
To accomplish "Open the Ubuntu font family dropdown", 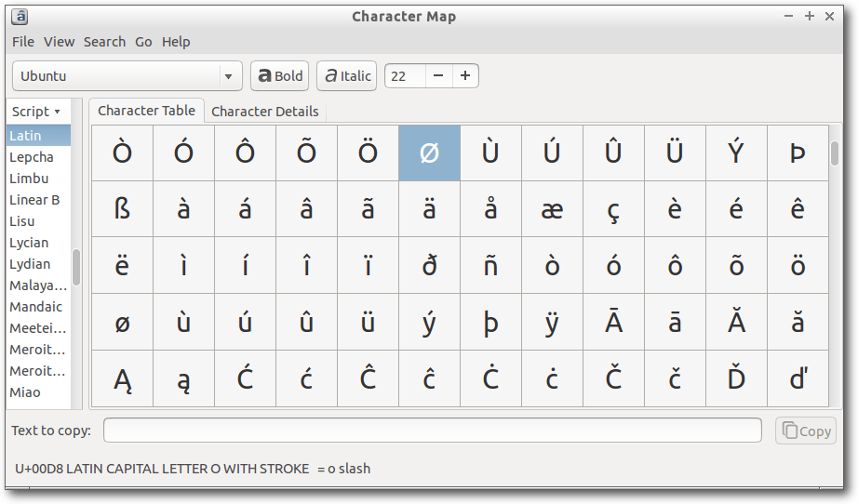I will (127, 76).
